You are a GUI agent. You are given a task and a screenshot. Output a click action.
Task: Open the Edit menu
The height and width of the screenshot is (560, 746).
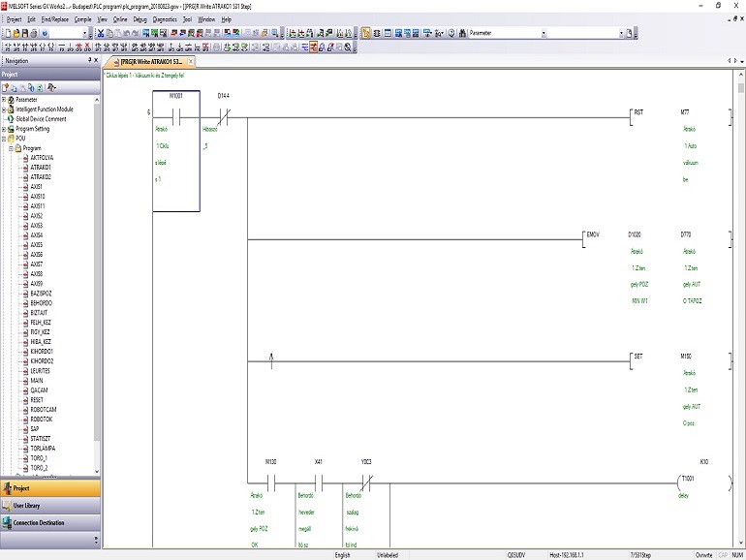[31, 19]
